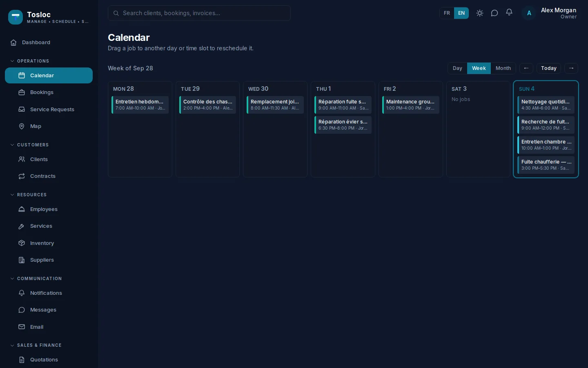588x368 pixels.
Task: Select the Week view tab
Action: click(x=479, y=68)
